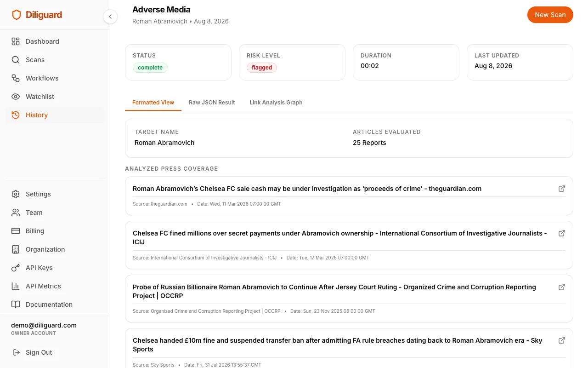This screenshot has height=368, width=588.
Task: Start a New Scan
Action: point(550,15)
